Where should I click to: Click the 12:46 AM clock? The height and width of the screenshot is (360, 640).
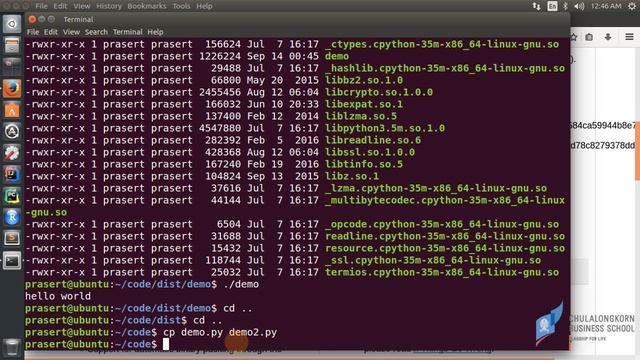(606, 6)
